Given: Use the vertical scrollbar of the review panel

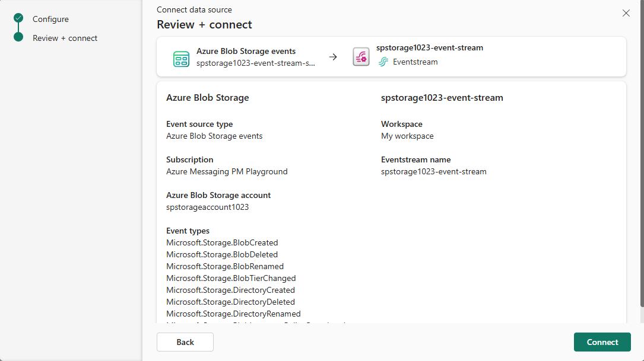Looking at the screenshot, I should 642,154.
